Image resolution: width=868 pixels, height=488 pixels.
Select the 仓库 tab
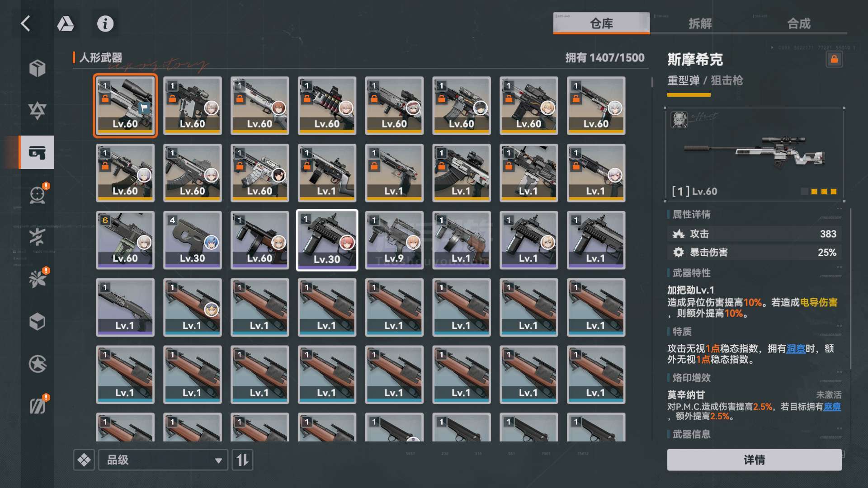tap(601, 23)
